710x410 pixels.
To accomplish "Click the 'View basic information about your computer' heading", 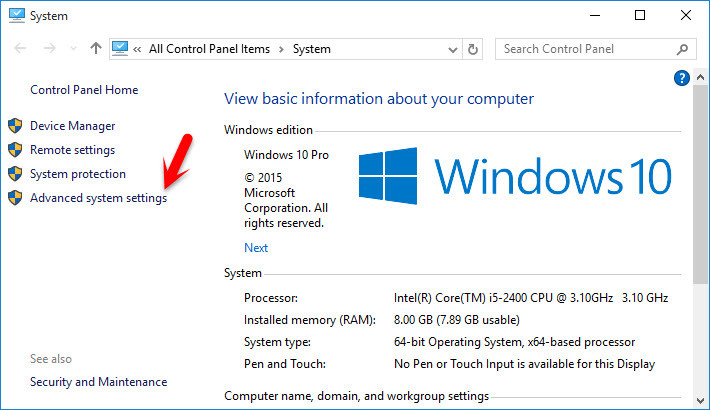I will [x=379, y=99].
